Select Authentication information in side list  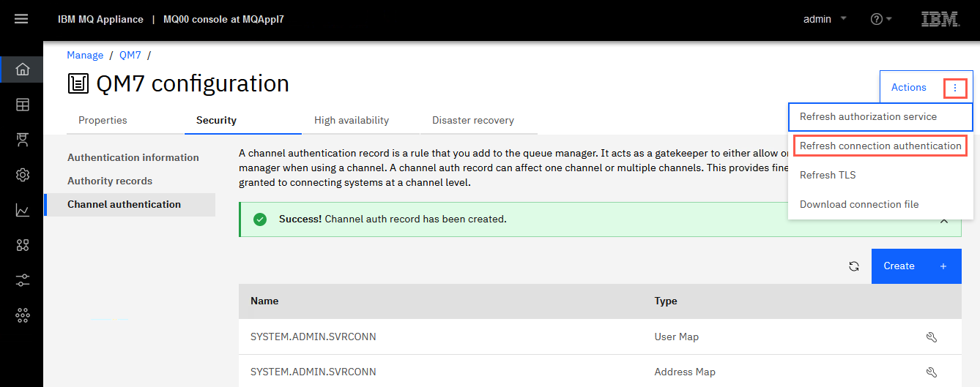tap(133, 157)
